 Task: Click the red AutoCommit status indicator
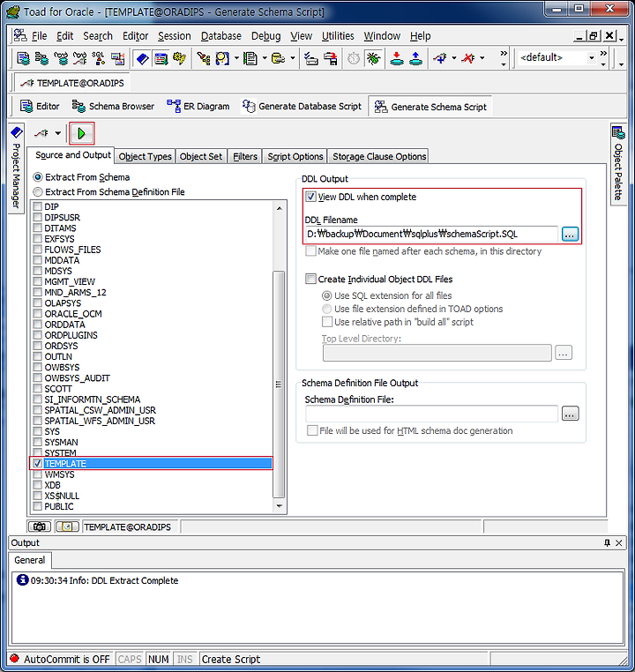(x=15, y=659)
